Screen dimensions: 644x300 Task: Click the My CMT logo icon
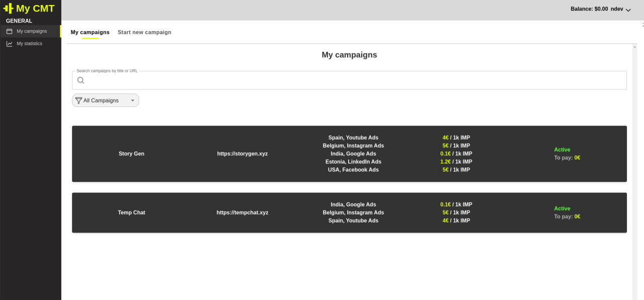(8, 8)
